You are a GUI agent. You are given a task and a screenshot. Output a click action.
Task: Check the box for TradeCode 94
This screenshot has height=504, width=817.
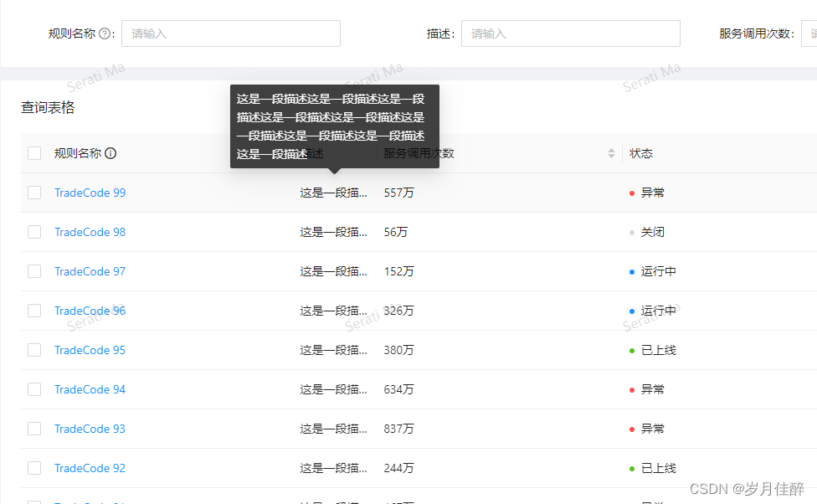[x=34, y=389]
